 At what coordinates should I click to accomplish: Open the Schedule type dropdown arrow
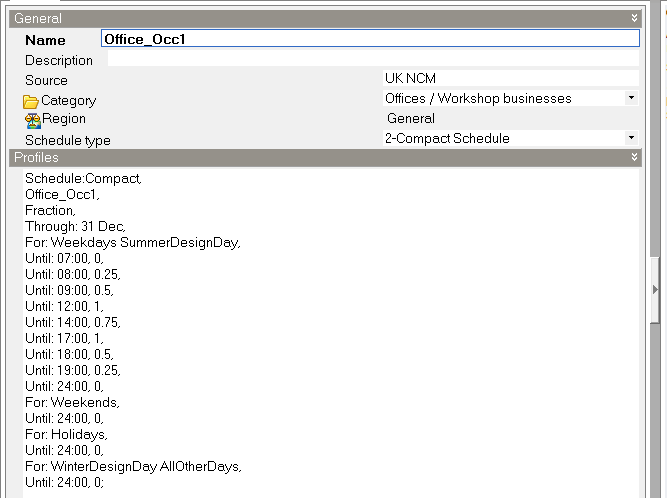coord(631,138)
